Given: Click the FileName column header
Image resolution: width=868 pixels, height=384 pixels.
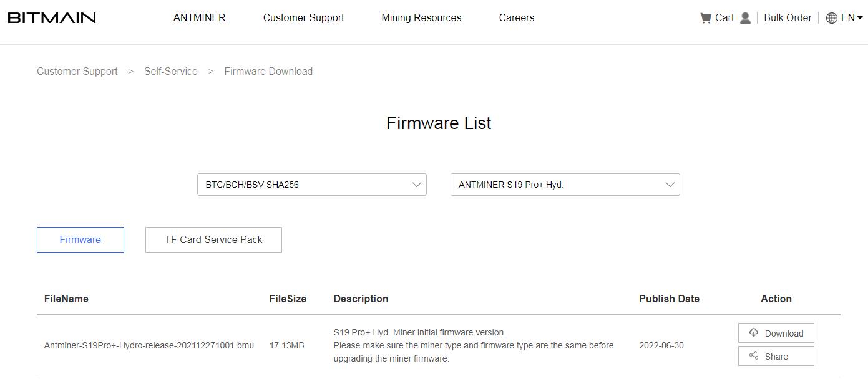Looking at the screenshot, I should tap(66, 299).
